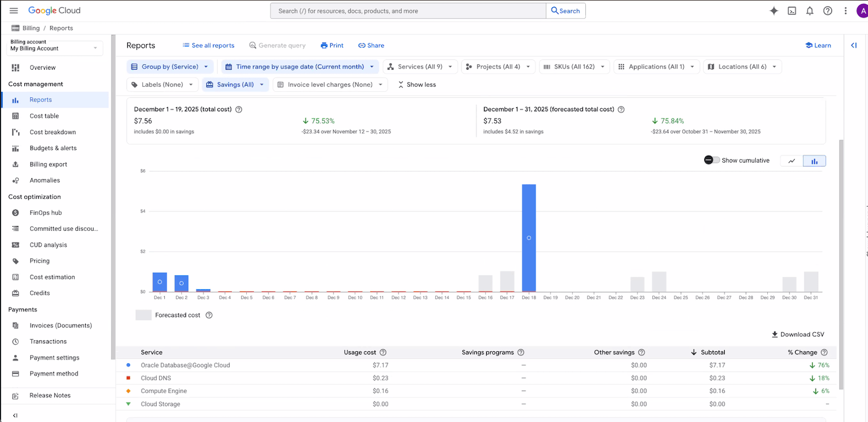Click the Cloud Storage service row name

(160, 404)
